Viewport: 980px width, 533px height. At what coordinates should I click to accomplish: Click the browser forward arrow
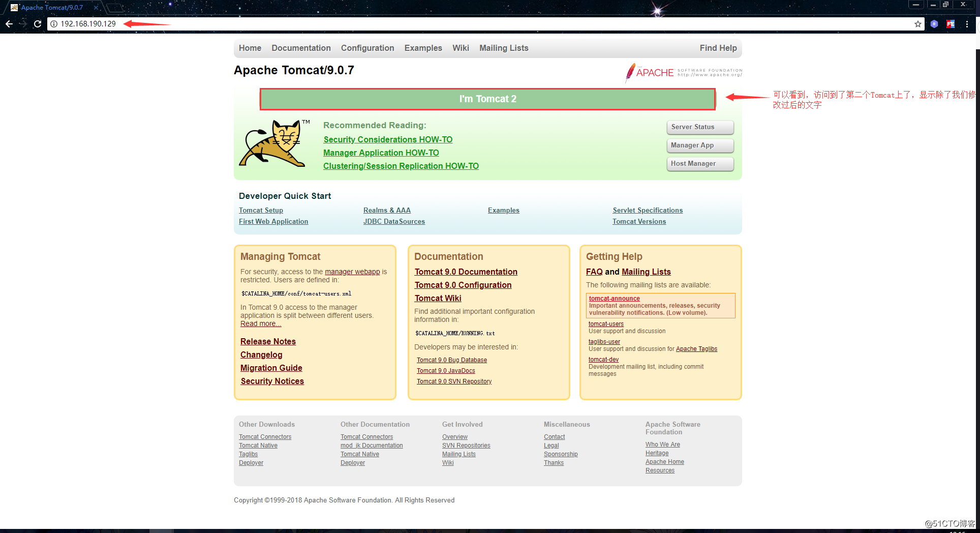tap(23, 24)
